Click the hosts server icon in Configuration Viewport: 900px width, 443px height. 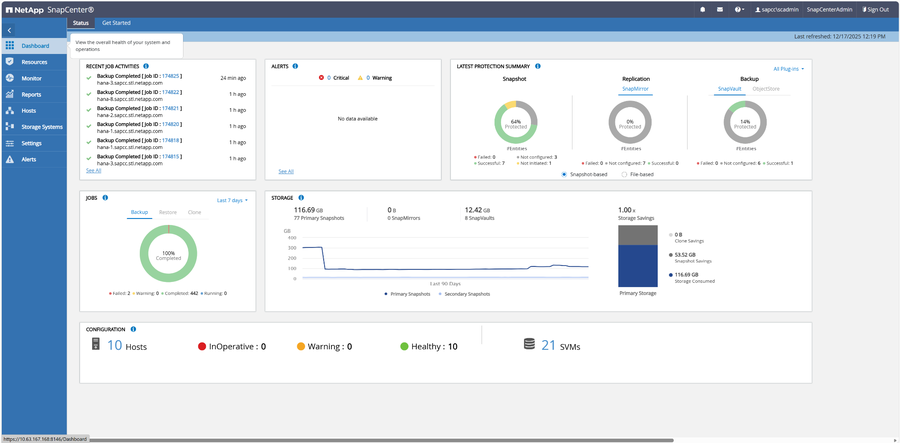tap(96, 344)
